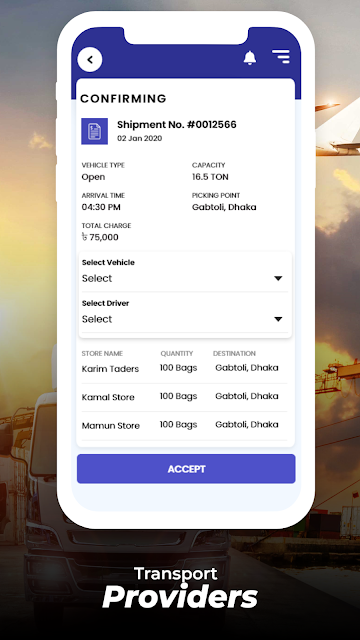Tap the back arrow button
Screen dimensions: 360x640
click(90, 60)
